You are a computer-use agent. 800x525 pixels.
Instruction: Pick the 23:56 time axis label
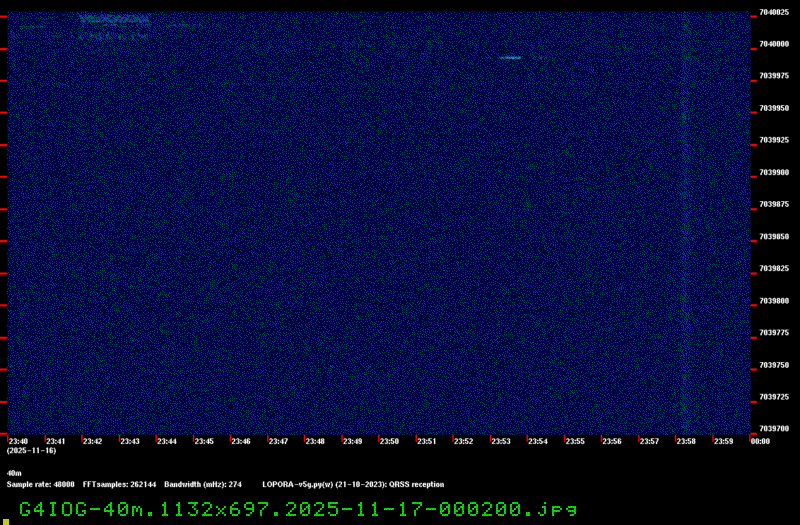click(x=612, y=441)
